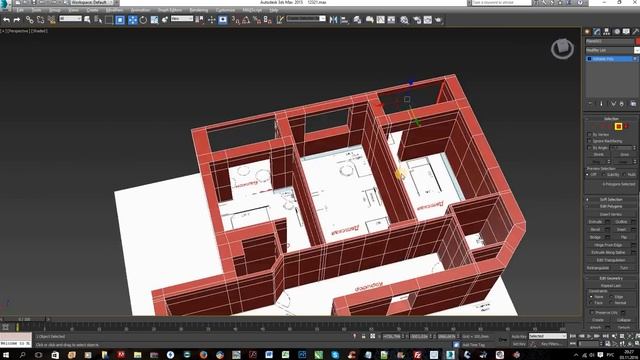
Task: Click the Inset button
Action: [621, 229]
